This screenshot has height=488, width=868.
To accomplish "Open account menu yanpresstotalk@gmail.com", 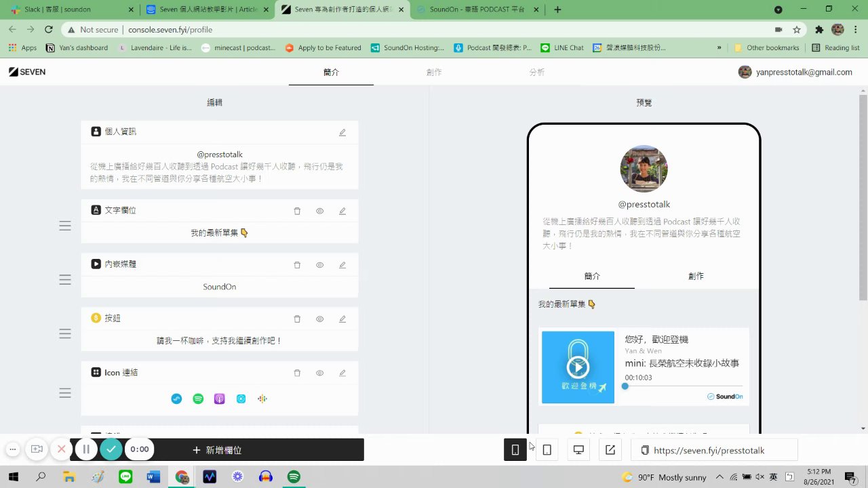I will pos(795,72).
